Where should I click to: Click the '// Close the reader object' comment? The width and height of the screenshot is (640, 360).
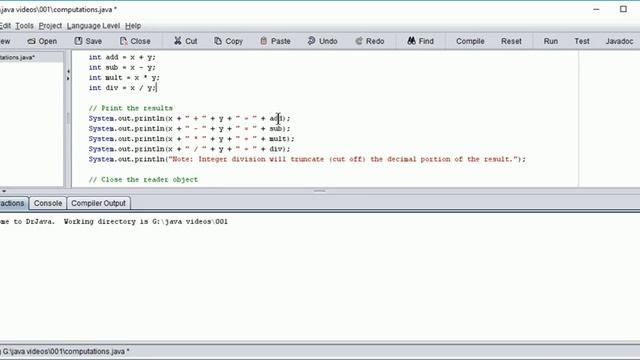(143, 180)
